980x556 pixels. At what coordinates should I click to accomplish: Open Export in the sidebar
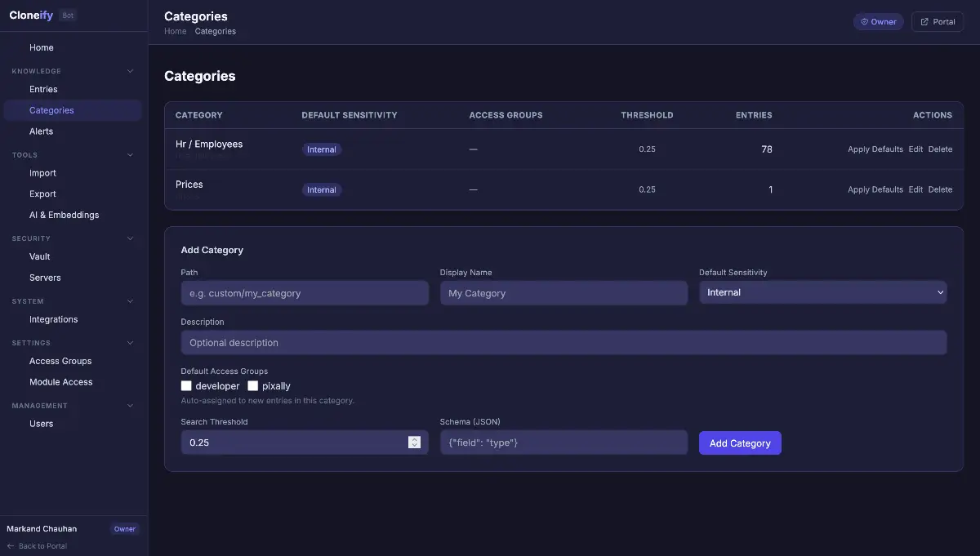[x=73, y=194]
